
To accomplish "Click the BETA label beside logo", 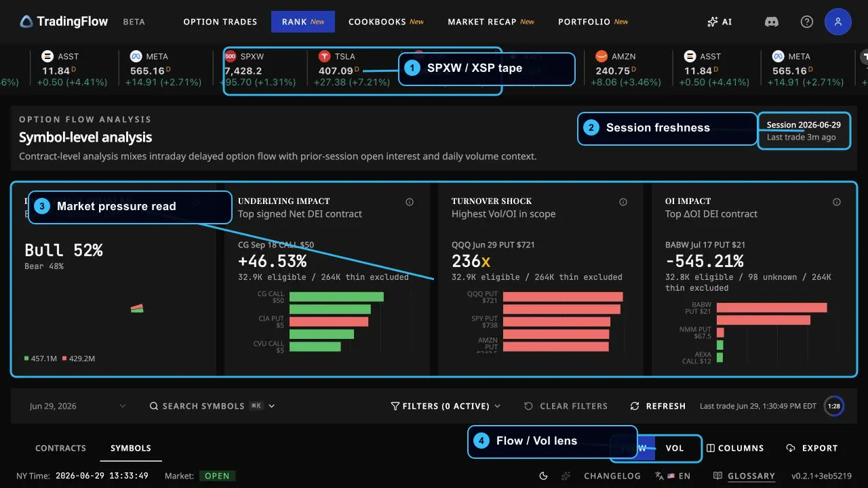I will [134, 22].
